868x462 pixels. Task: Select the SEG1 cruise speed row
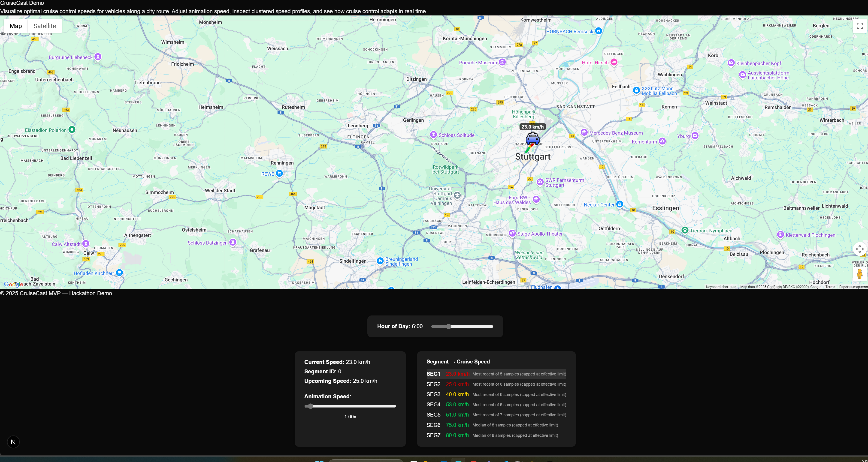pos(496,374)
